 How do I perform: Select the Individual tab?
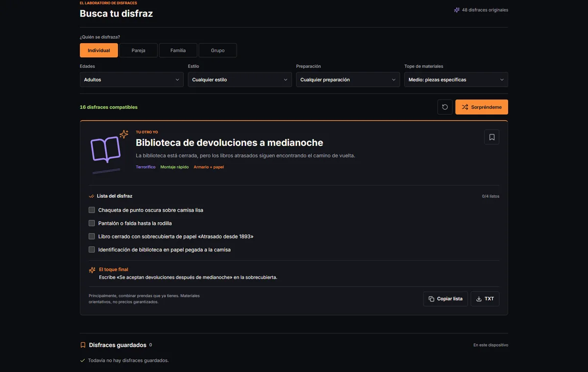tap(99, 50)
